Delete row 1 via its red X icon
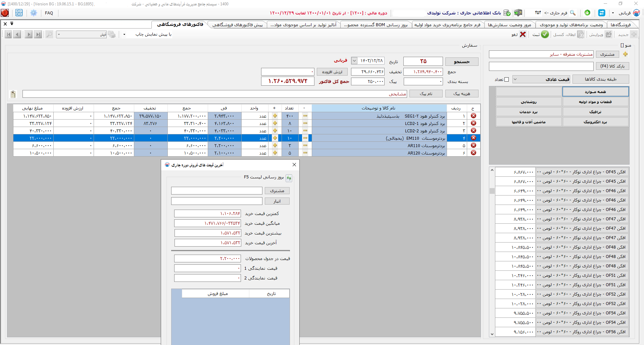644x345 pixels. [x=474, y=116]
